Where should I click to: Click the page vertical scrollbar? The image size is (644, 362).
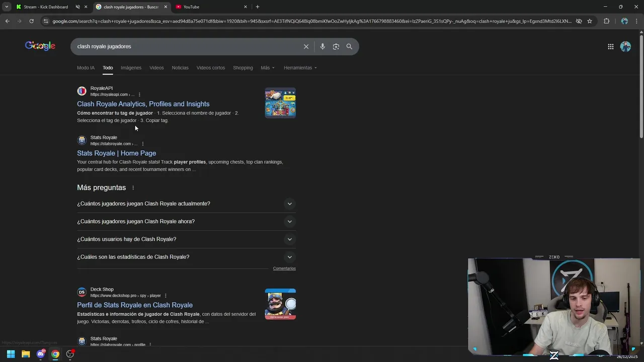[641, 85]
